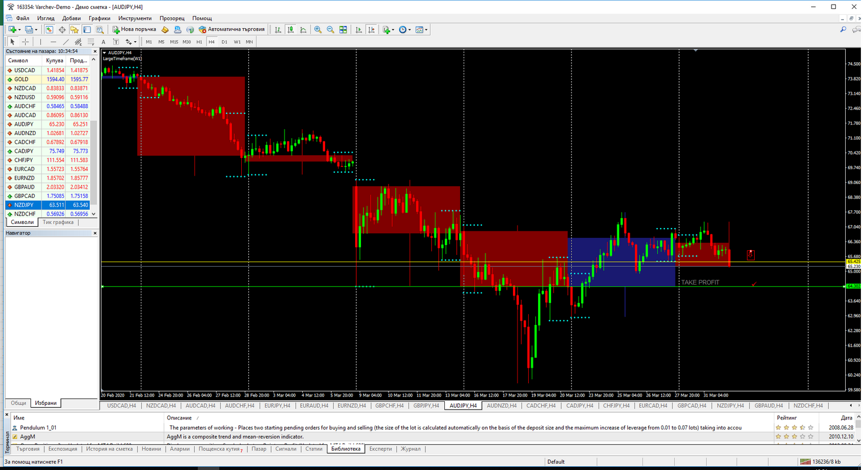Select the horizontal line drawing tool

click(x=53, y=42)
